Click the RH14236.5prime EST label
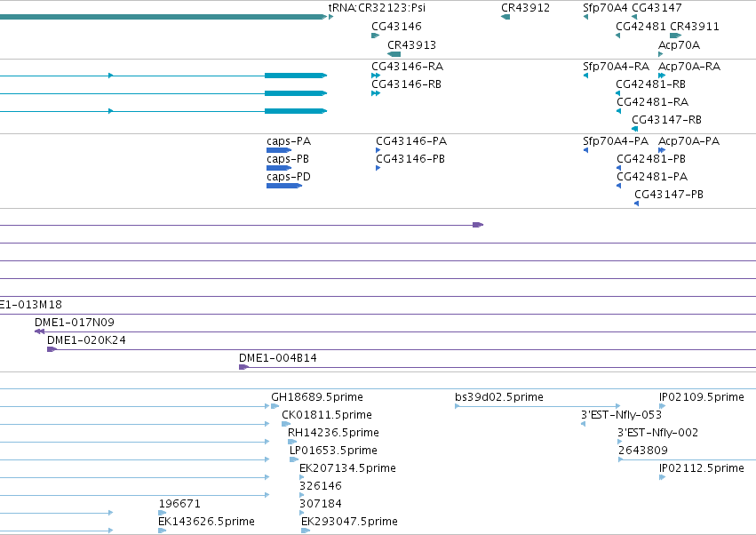 [x=333, y=433]
